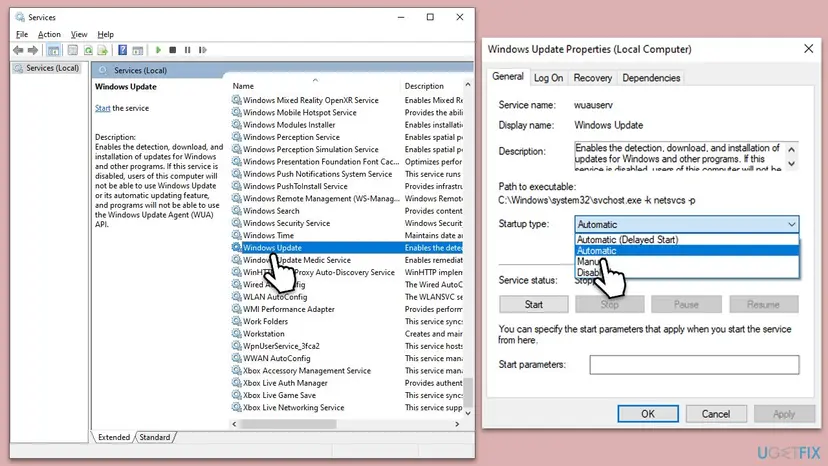Toggle the Show/Hide Action Pane icon
Viewport: 828px width, 466px height.
tap(138, 50)
